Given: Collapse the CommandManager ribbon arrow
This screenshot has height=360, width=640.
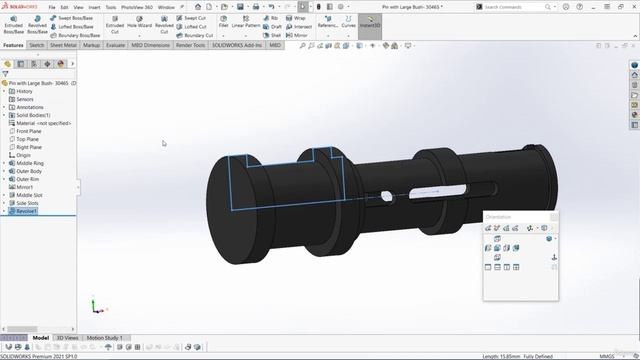Looking at the screenshot, I should pyautogui.click(x=635, y=36).
